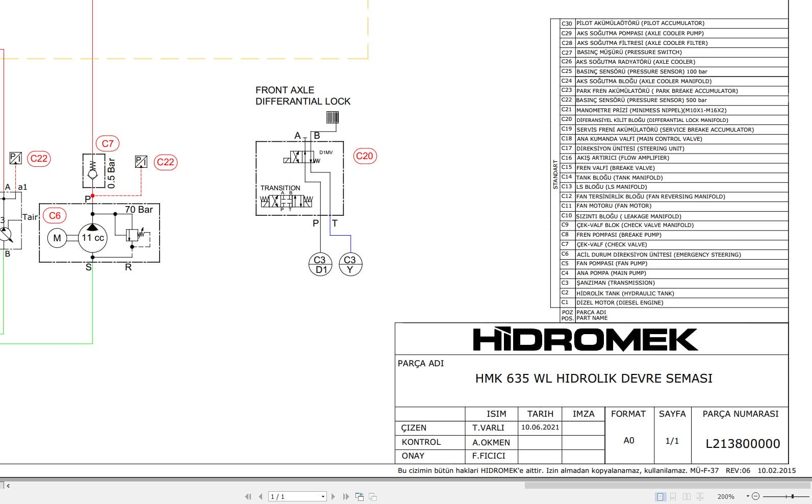812x504 pixels.
Task: Click the C3 TRANSMISSION row
Action: 674,283
